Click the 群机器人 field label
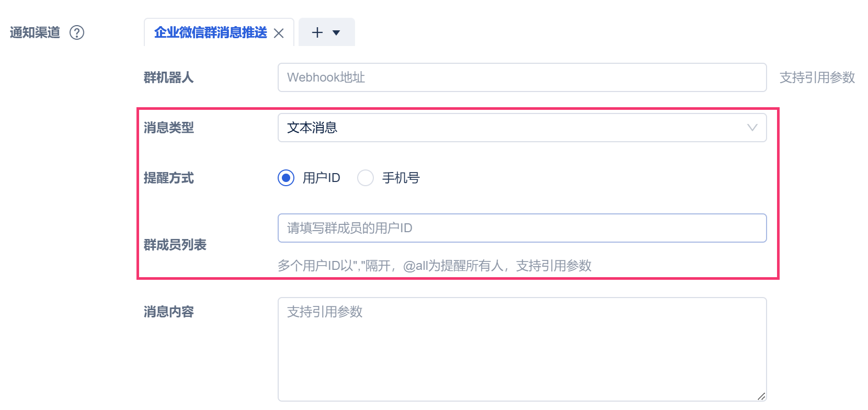 tap(168, 77)
